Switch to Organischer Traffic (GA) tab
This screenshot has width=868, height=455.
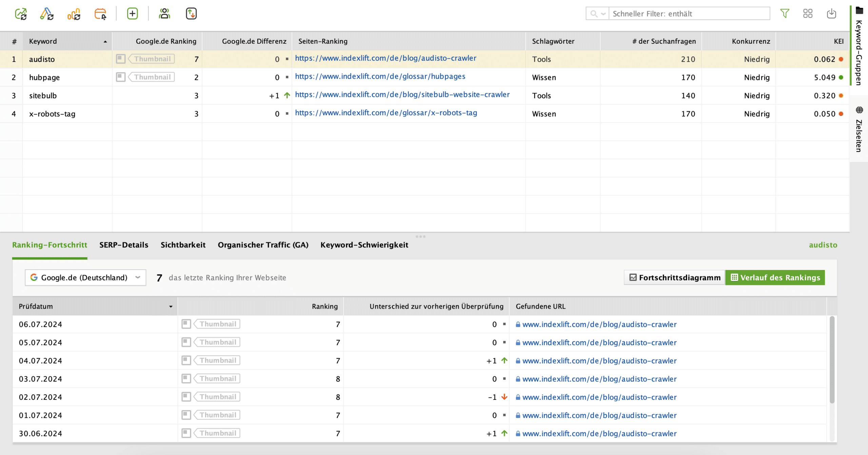[x=263, y=245]
